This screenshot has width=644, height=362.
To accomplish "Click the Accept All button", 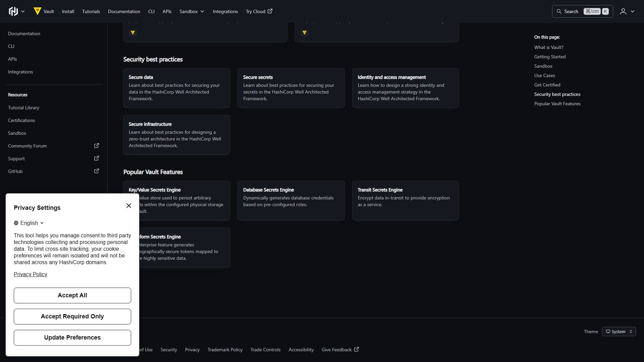I will 72,295.
